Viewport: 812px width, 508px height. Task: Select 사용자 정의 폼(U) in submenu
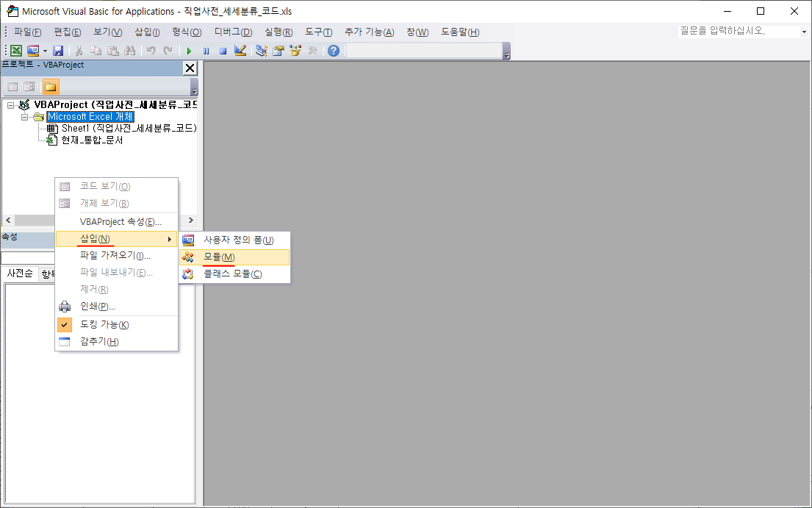(234, 240)
